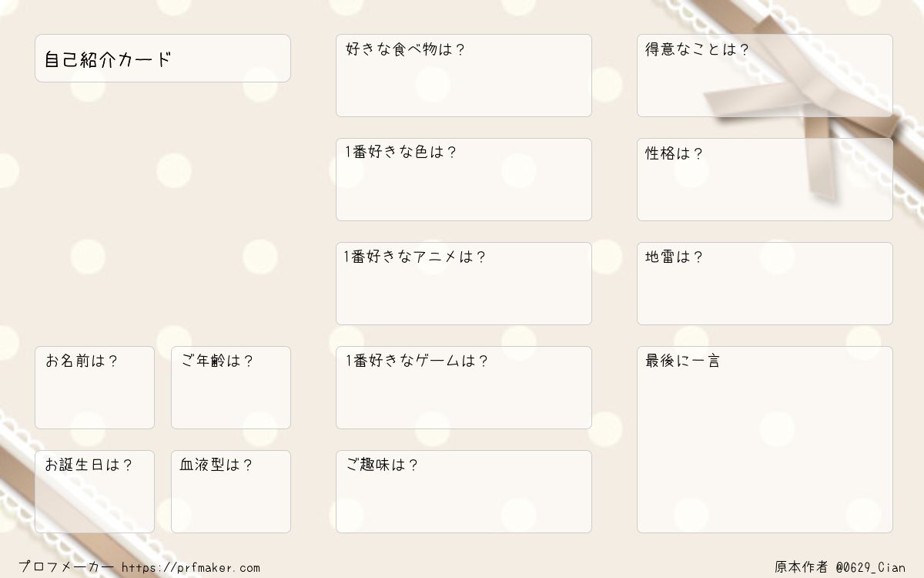Select the 1番好きなアニメは? field

coord(464,284)
